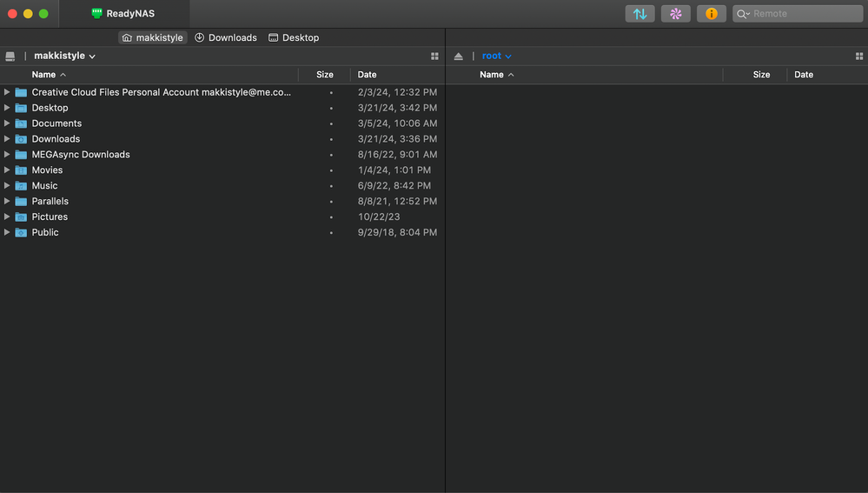Sort local pane by Name
This screenshot has width=868, height=493.
click(49, 75)
